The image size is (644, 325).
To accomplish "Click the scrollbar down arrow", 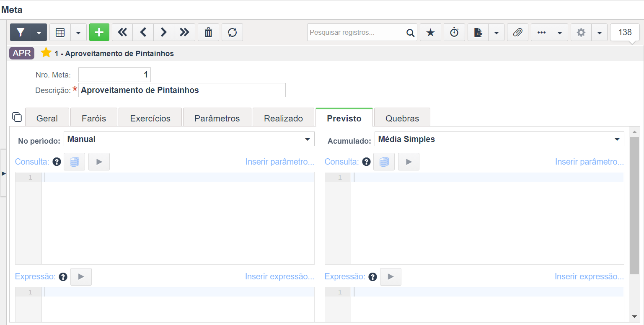I will click(x=634, y=317).
